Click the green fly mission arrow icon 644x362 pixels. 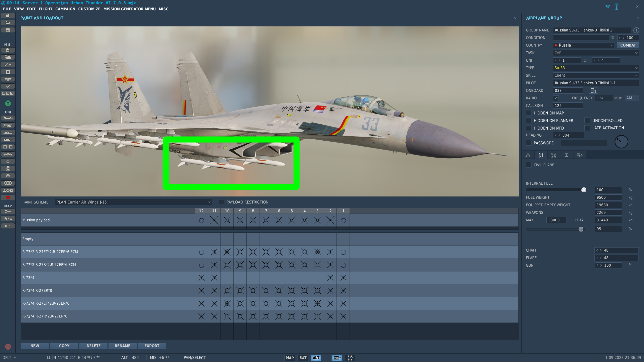8,103
